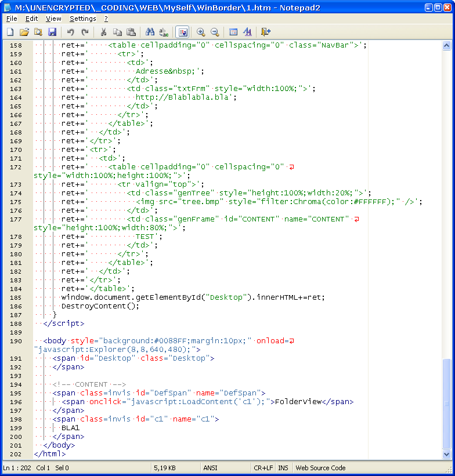Screen dimensions: 455x476
Task: Click line number 172 in margin
Action: point(16,168)
